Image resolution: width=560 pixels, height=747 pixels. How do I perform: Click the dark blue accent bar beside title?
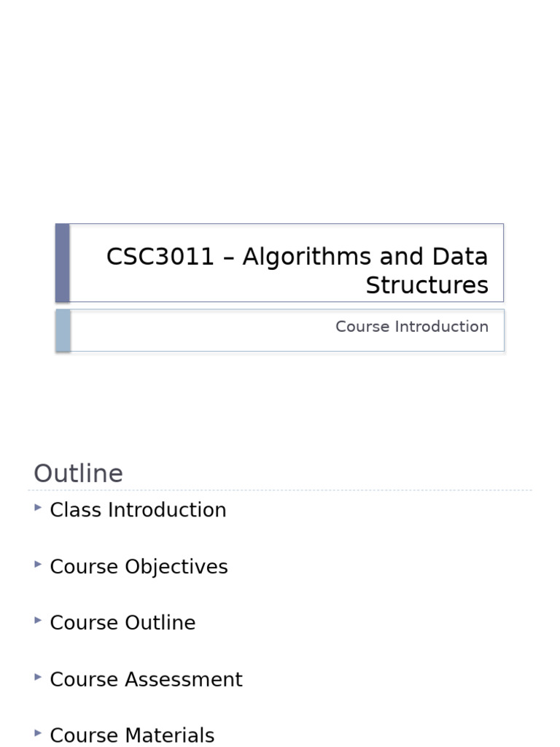pyautogui.click(x=63, y=263)
